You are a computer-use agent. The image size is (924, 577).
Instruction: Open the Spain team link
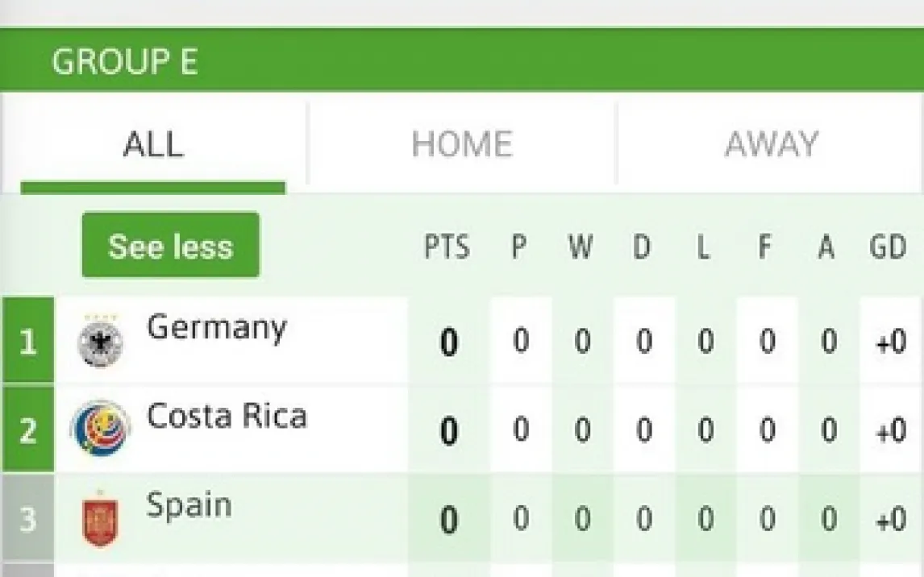click(189, 504)
